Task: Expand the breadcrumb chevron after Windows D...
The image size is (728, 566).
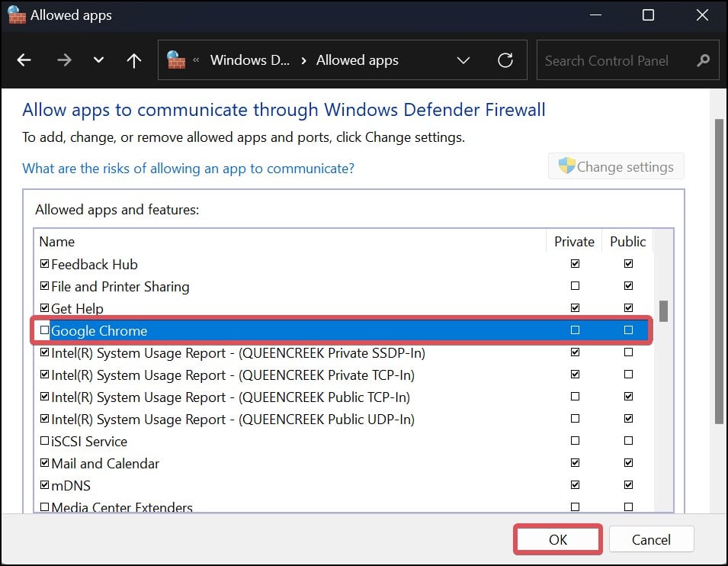Action: [x=303, y=60]
